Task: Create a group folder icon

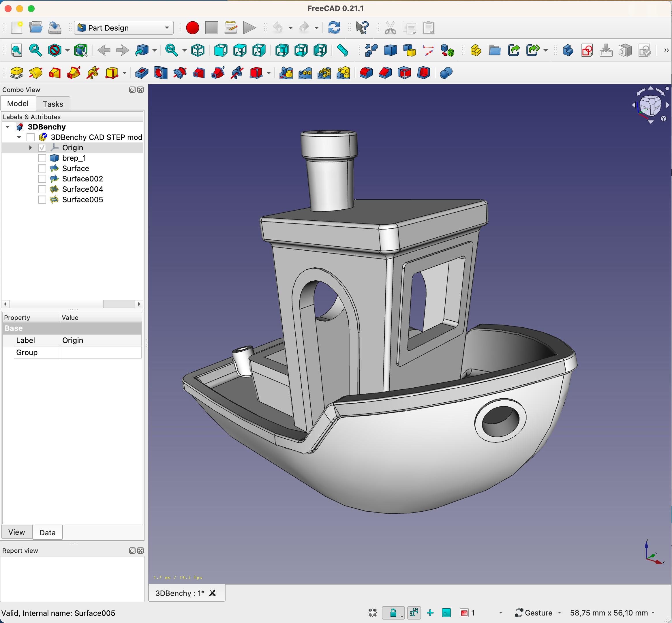Action: [495, 50]
